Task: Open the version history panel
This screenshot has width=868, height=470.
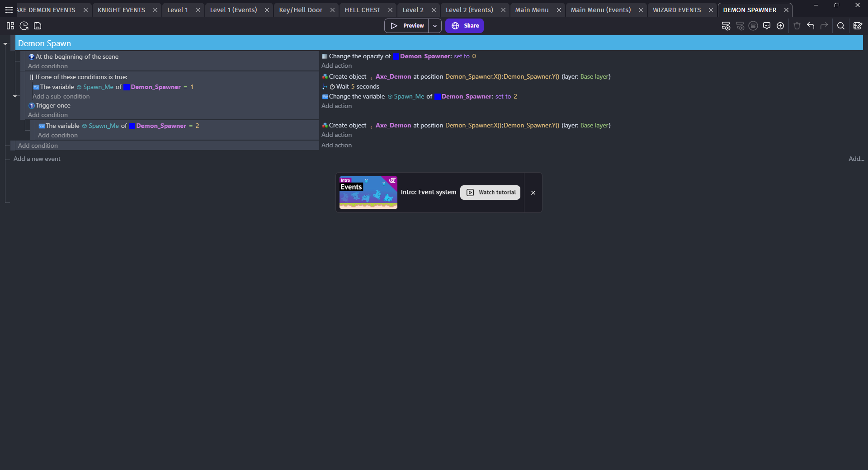Action: pos(24,26)
